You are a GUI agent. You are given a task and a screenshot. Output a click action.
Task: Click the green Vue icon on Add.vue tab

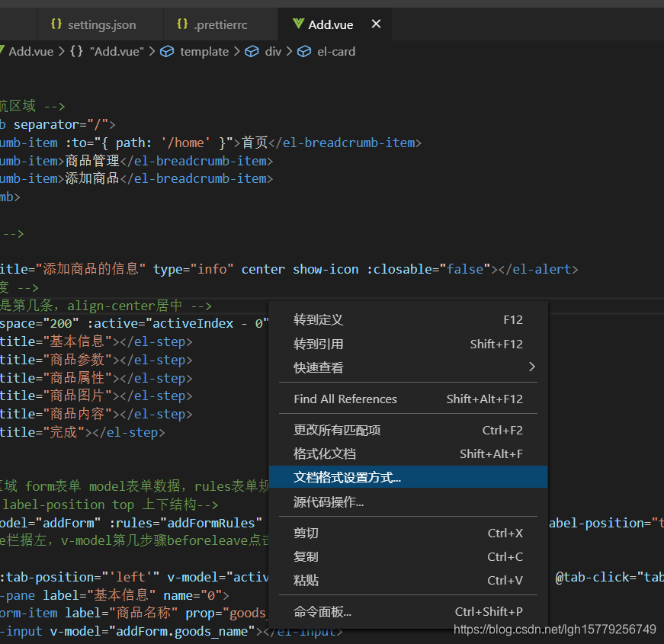298,24
